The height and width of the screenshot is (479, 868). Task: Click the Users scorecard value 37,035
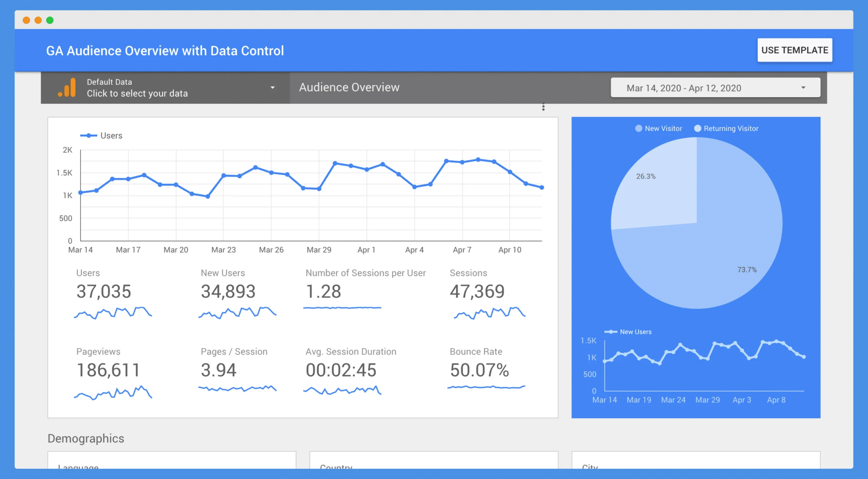coord(103,291)
